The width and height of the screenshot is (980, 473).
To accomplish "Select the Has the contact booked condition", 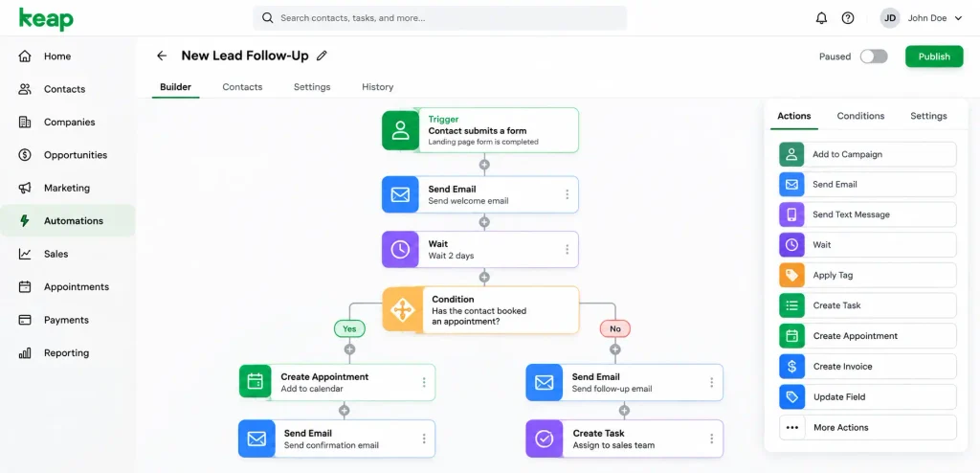I will [480, 309].
